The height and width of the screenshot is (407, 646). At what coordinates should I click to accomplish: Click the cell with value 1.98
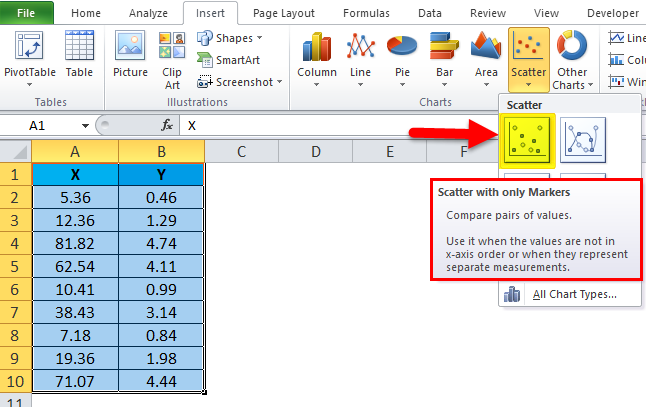pyautogui.click(x=162, y=358)
